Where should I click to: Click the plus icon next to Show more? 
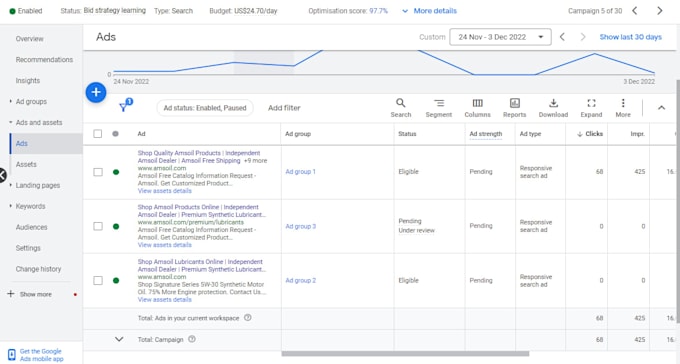click(11, 294)
